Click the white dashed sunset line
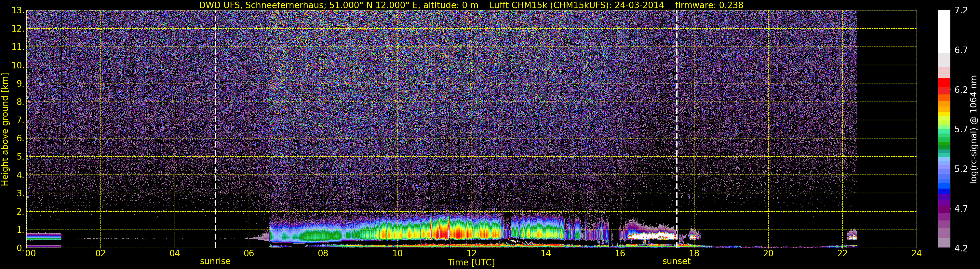Viewport: 980px width, 269px height. pyautogui.click(x=677, y=129)
